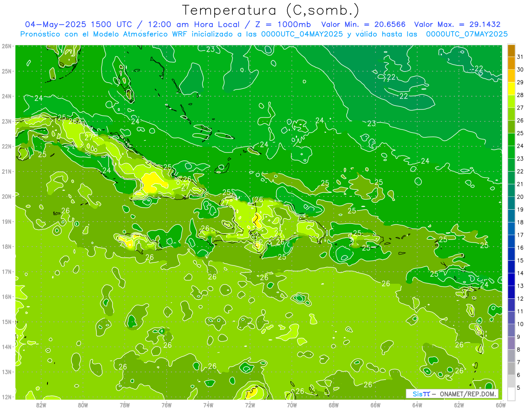Click the "68W" longitude axis label
The image size is (532, 411).
pyautogui.click(x=333, y=405)
